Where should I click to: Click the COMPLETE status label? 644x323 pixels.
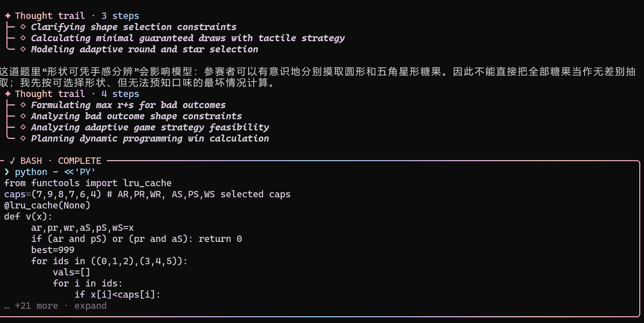(79, 161)
